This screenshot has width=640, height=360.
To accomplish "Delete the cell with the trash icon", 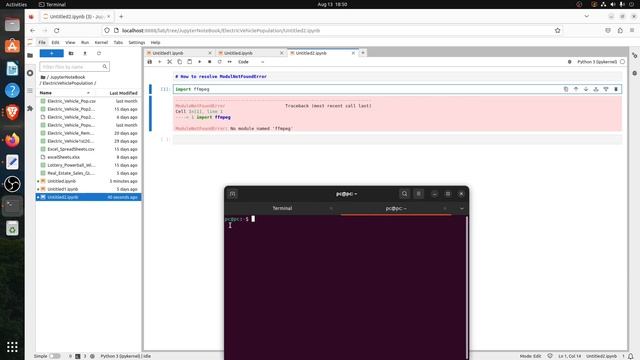I will click(616, 89).
